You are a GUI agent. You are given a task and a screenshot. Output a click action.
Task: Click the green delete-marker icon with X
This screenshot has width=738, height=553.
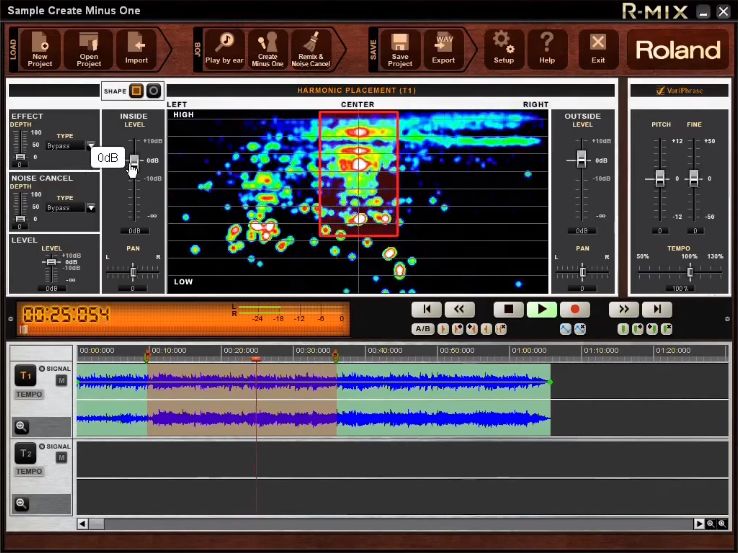(666, 329)
